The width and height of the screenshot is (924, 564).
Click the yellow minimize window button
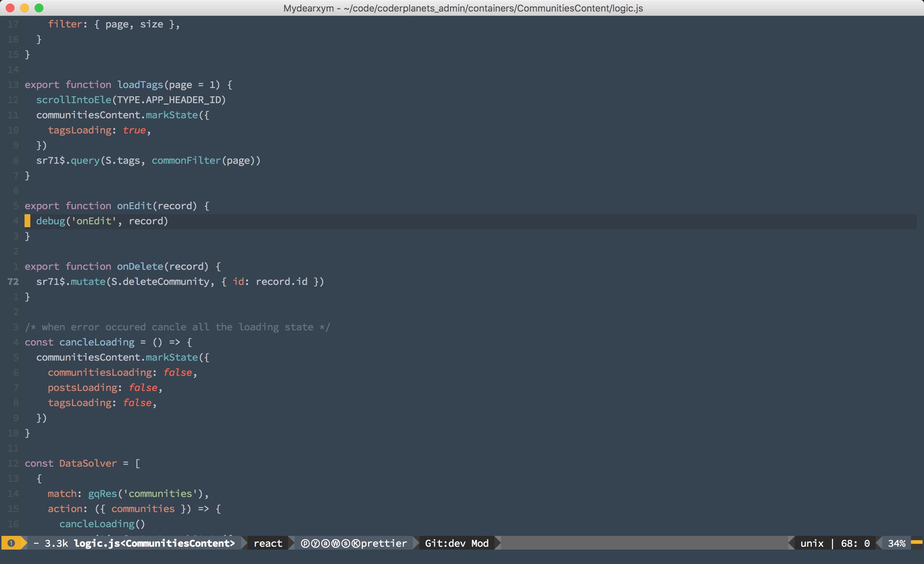(25, 8)
